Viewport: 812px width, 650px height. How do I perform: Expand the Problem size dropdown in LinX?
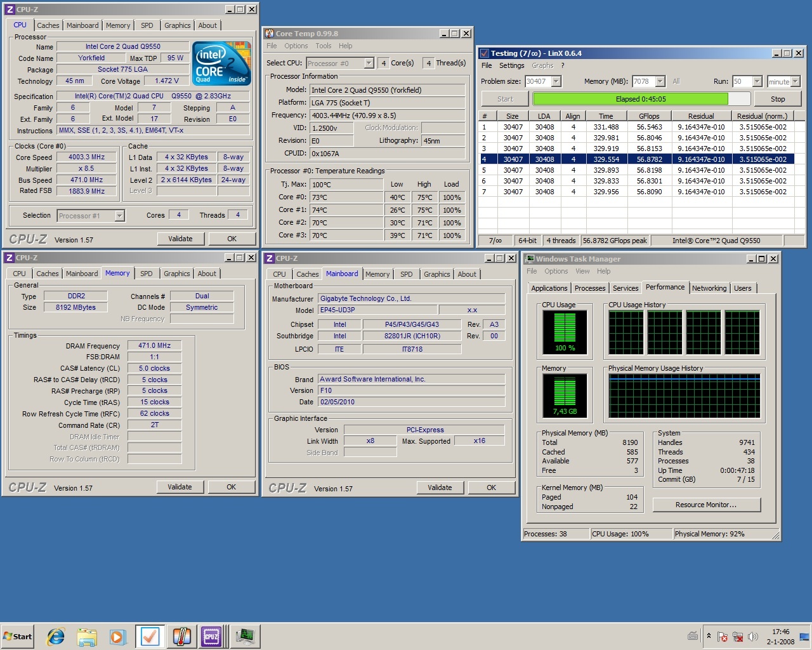point(556,81)
